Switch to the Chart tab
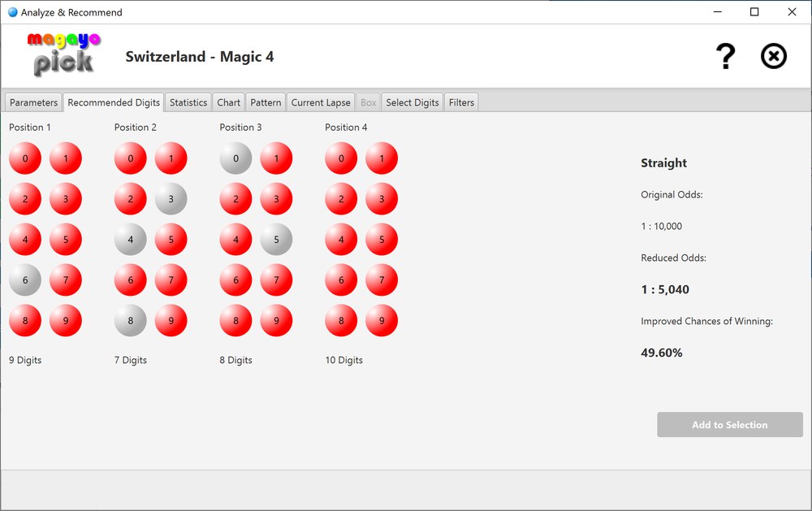 click(228, 102)
